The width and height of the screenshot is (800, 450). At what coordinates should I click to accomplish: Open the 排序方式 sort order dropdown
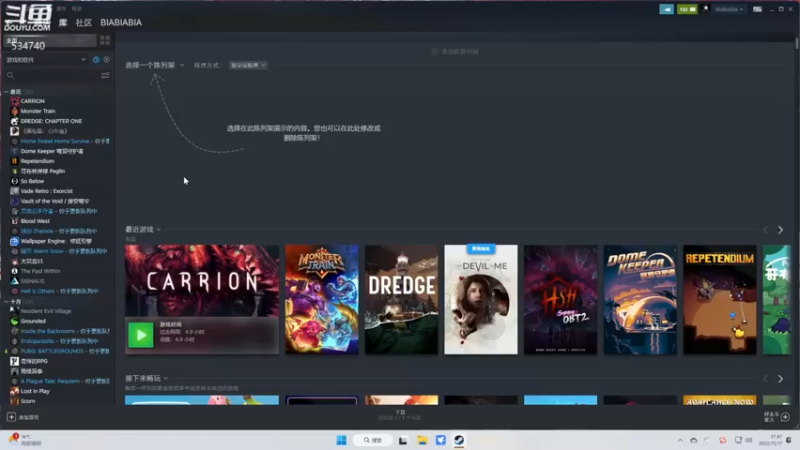(248, 65)
